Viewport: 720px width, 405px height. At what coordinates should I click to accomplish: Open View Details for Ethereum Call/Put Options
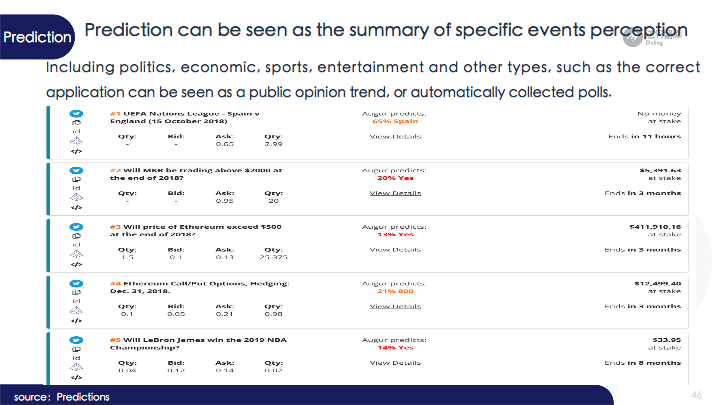(x=395, y=306)
